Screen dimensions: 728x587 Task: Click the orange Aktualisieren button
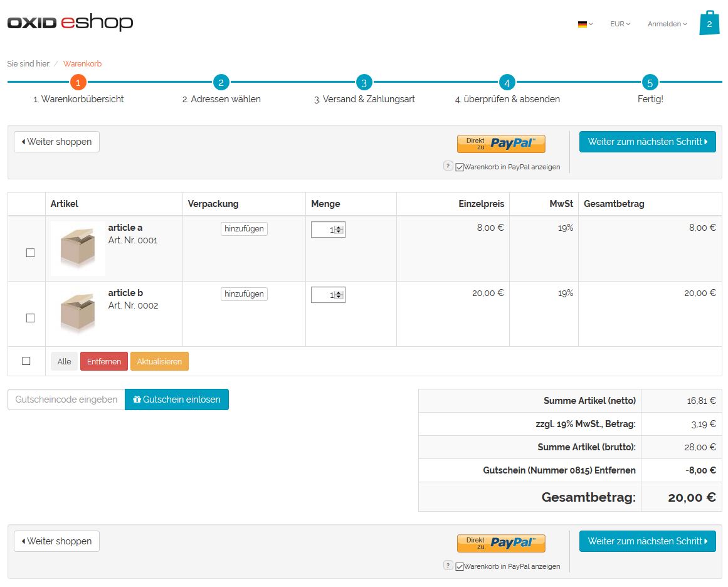[x=159, y=361]
